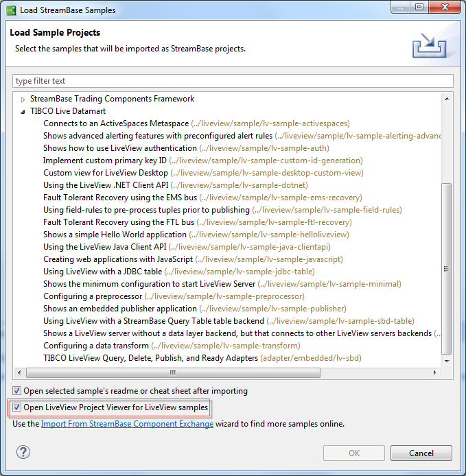Viewport: 466px width, 476px height.
Task: Click the vertical scrollbar down arrow
Action: coord(447,361)
